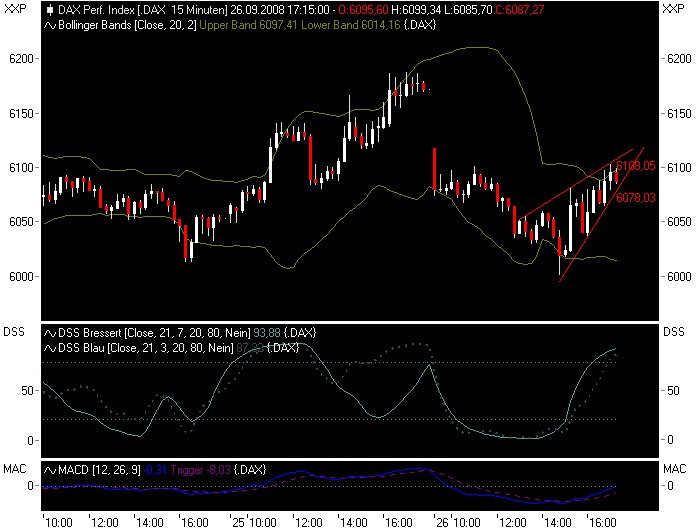This screenshot has width=700, height=530.
Task: Click the Lower Band 6014,16 value
Action: [351, 25]
